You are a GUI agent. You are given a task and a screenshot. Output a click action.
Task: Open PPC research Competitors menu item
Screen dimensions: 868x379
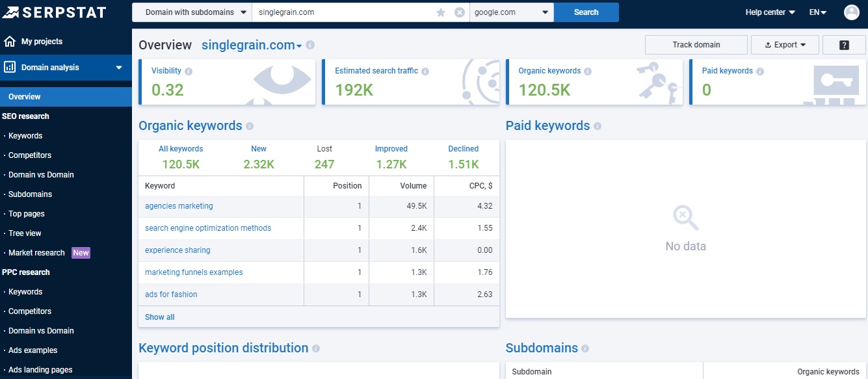[30, 311]
